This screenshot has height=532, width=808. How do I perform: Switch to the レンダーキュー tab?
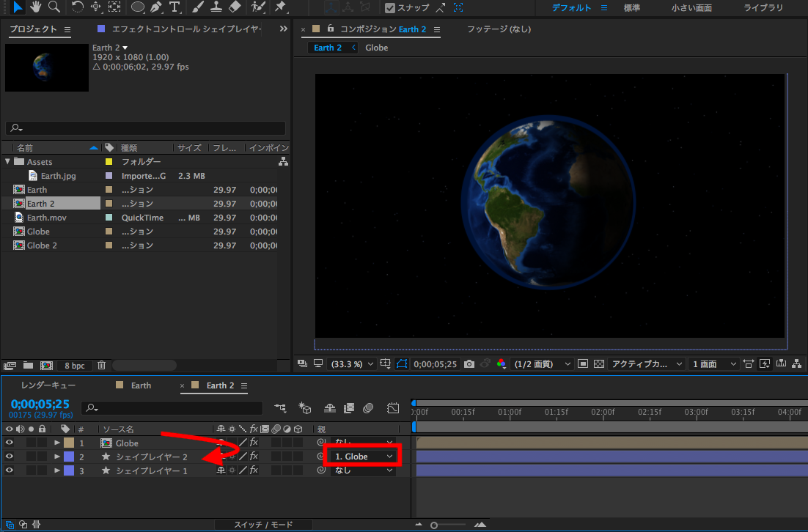coord(48,385)
